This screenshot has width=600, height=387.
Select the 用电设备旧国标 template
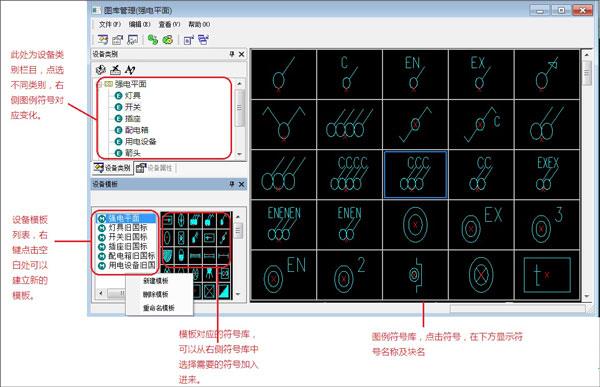click(x=132, y=265)
